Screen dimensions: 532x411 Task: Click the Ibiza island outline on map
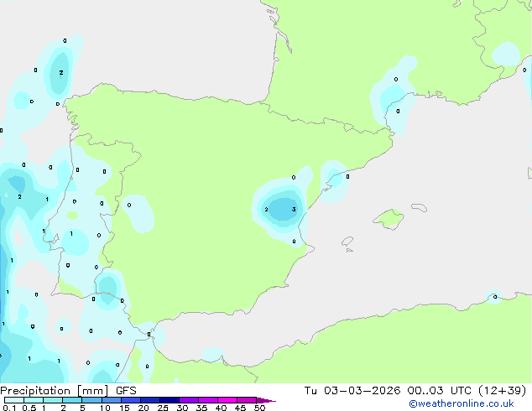click(x=347, y=242)
